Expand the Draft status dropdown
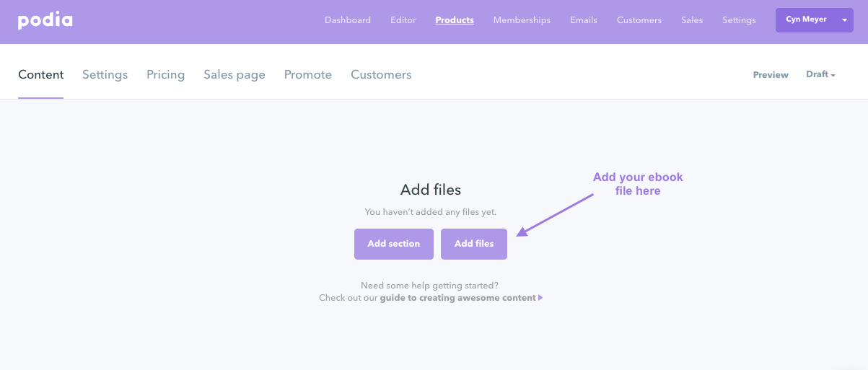This screenshot has height=370, width=868. pyautogui.click(x=820, y=74)
